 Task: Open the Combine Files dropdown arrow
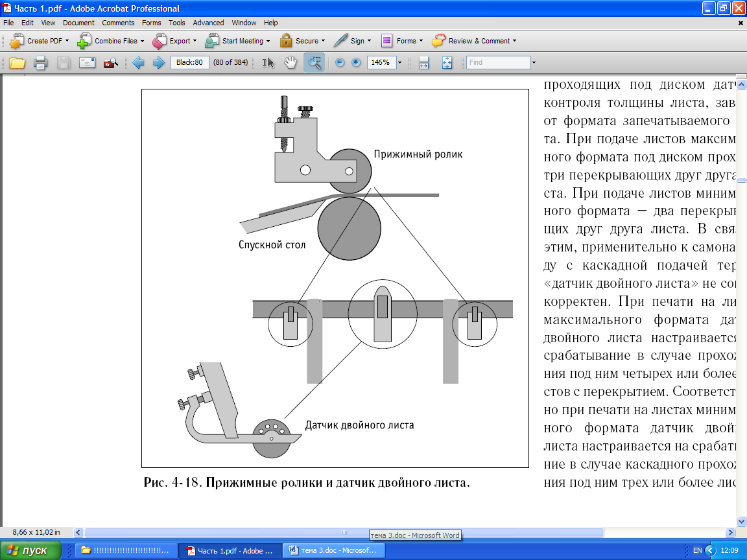(x=142, y=41)
